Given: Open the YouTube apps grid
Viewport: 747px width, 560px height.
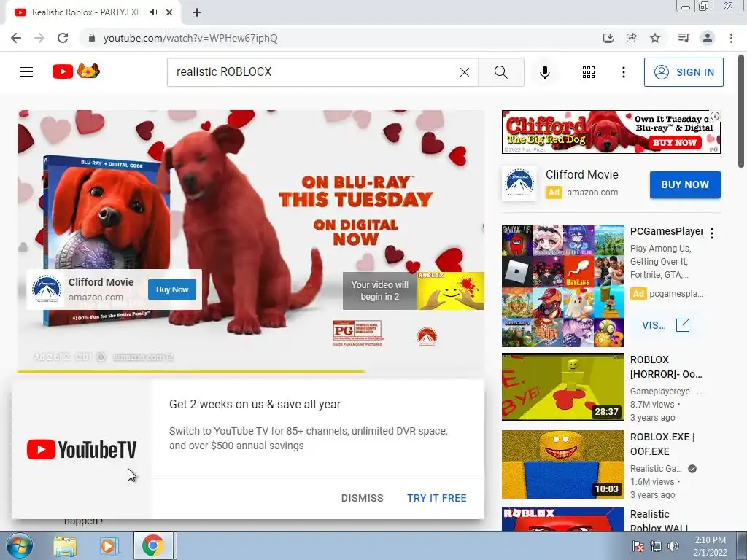Looking at the screenshot, I should tap(589, 72).
